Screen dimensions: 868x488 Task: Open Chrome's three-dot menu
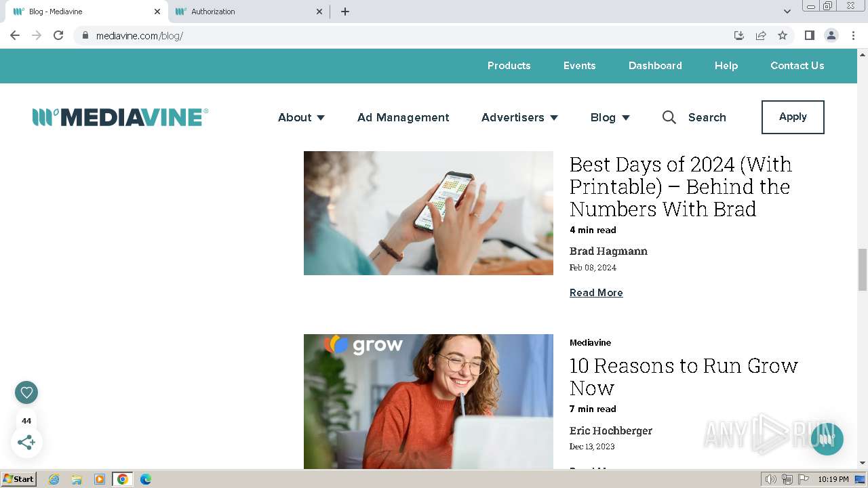click(853, 35)
